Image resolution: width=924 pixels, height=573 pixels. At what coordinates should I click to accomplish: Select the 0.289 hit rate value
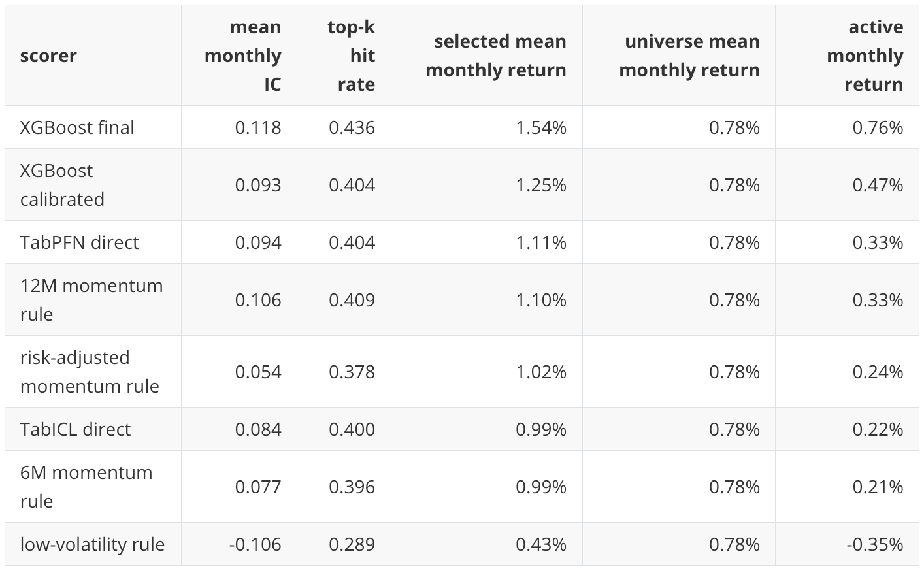click(x=352, y=544)
